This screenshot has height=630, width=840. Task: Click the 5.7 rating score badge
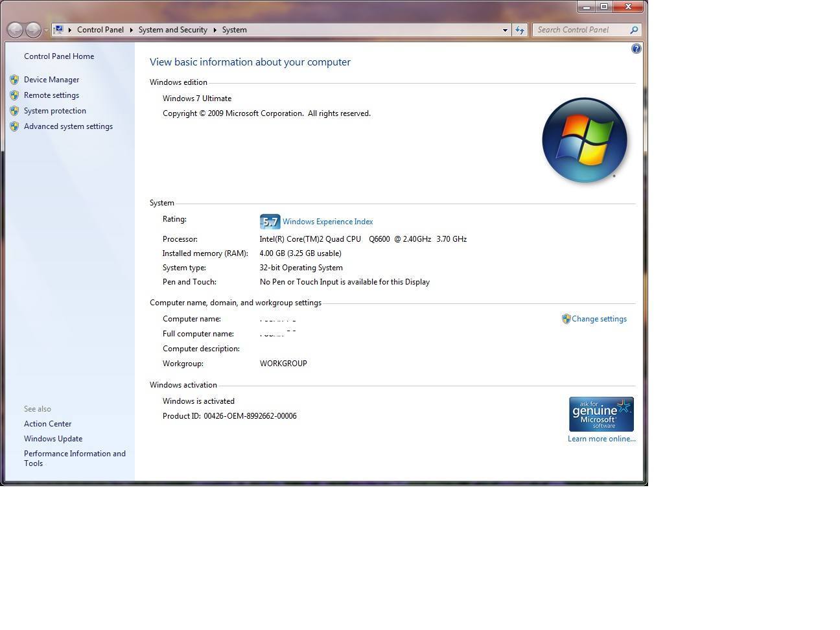click(x=270, y=222)
